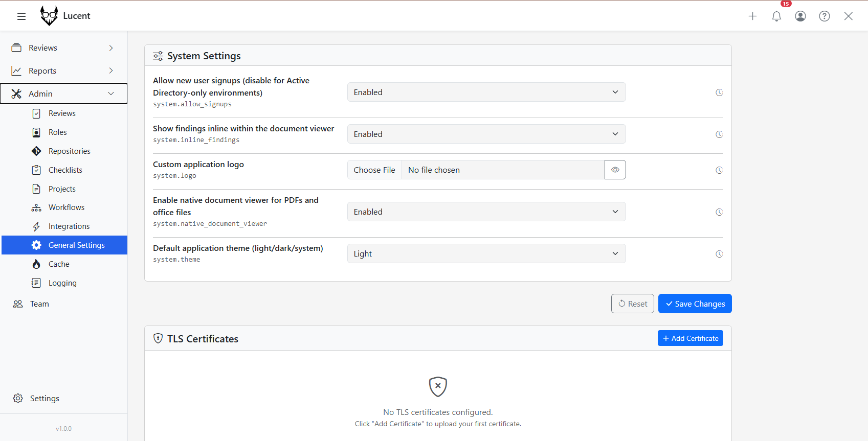Viewport: 868px width, 441px height.
Task: Open the native document viewer dropdown
Action: 486,212
